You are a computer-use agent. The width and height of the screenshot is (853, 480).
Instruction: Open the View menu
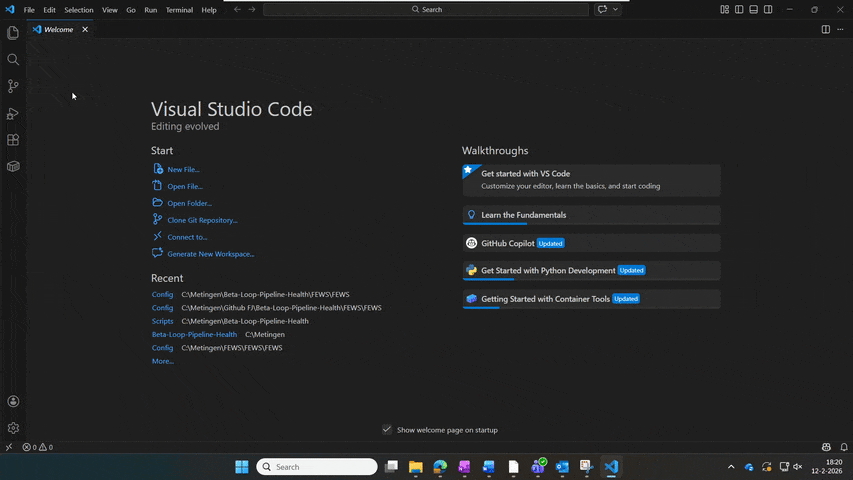109,10
